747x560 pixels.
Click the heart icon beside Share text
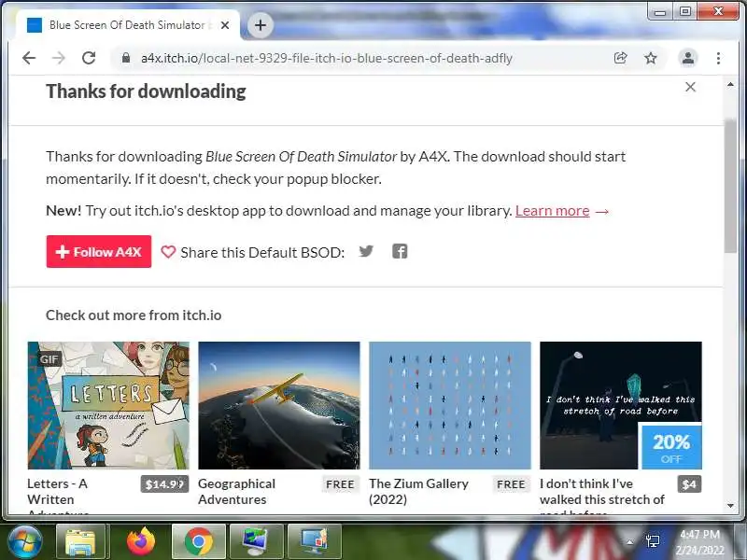click(x=168, y=251)
